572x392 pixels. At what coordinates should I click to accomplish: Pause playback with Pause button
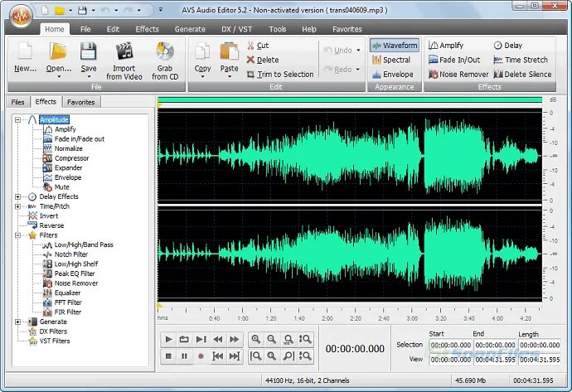point(184,356)
